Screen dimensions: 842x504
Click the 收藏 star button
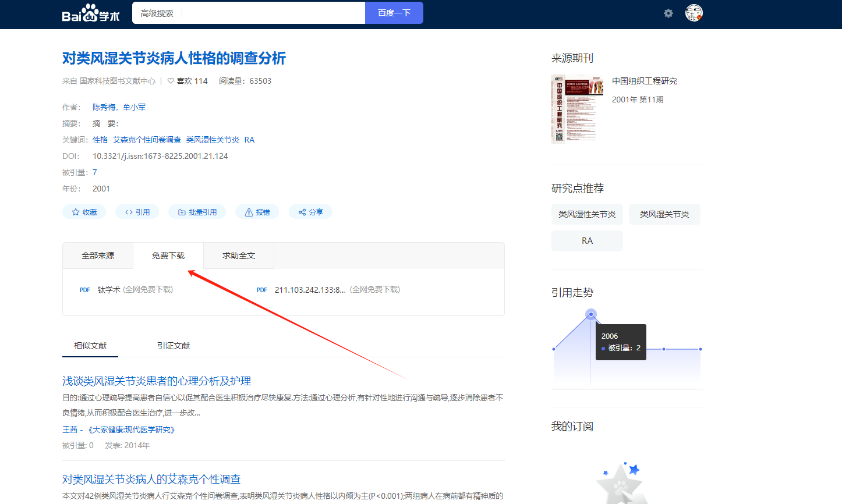pyautogui.click(x=84, y=212)
